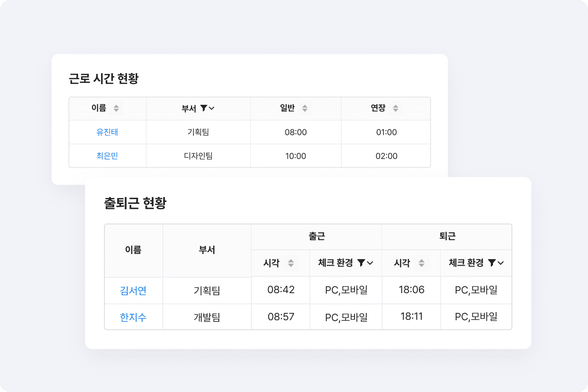Select the 18:11 check-out time cell
Screen dimensions: 588x392
pyautogui.click(x=411, y=317)
